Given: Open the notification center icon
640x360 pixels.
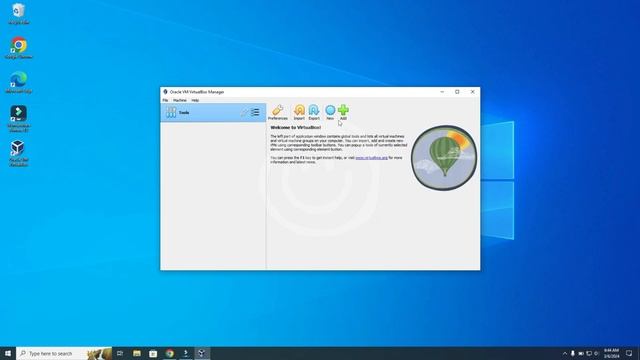Looking at the screenshot, I should point(629,353).
